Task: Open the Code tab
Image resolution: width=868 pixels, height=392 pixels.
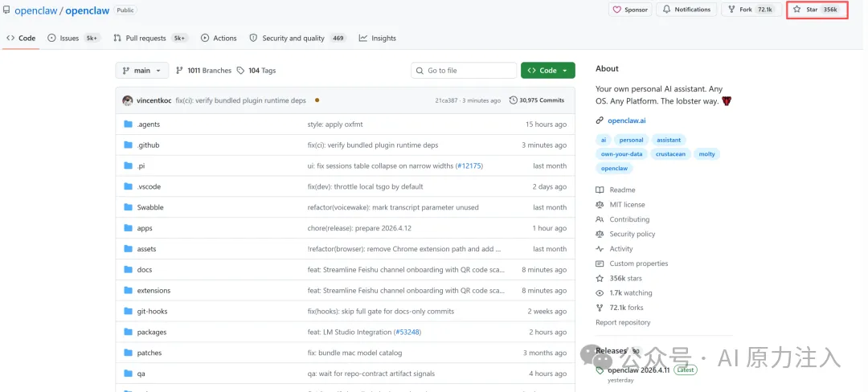Action: tap(21, 38)
